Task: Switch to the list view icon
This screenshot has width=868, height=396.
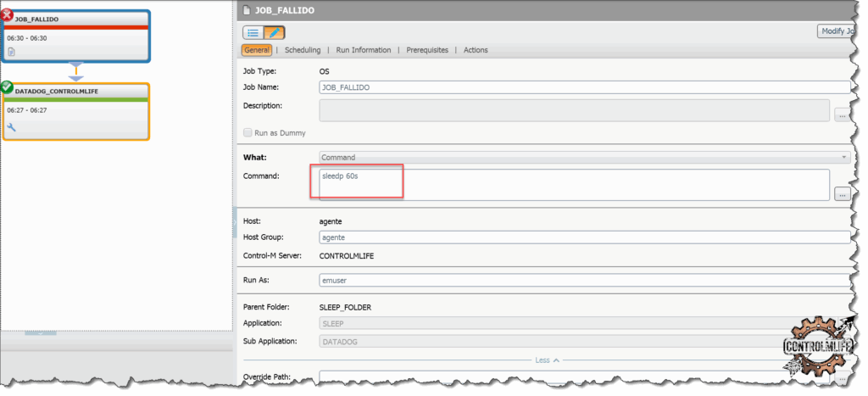Action: (253, 33)
